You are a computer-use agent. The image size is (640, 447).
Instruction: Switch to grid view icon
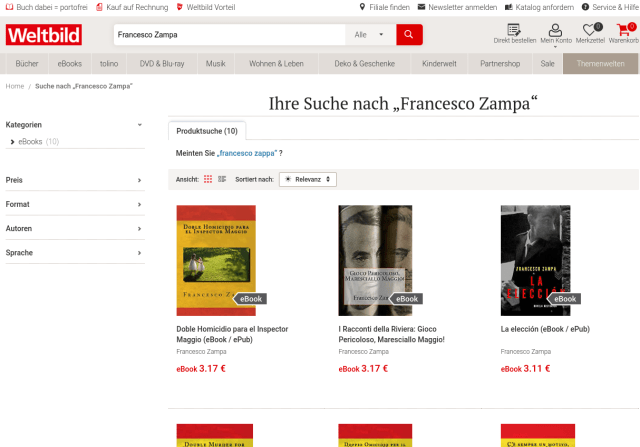(208, 179)
